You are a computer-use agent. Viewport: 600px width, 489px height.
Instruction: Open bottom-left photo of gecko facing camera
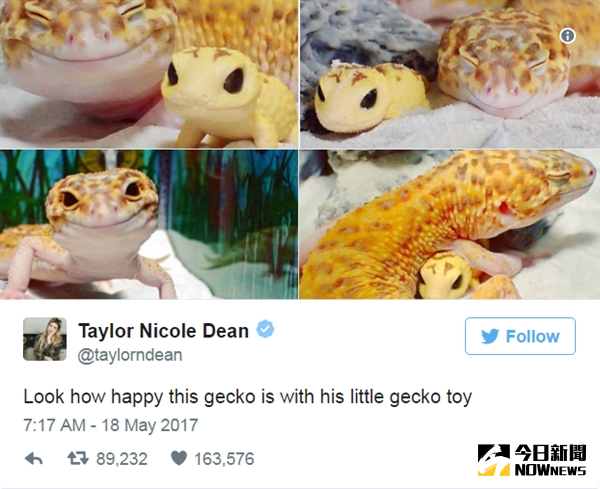point(149,224)
